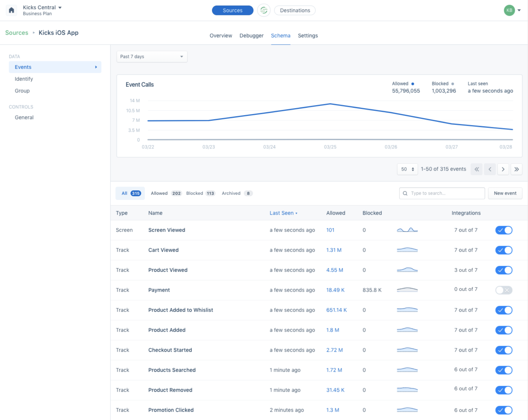Viewport: 528px width, 420px height.
Task: Click the Cart Viewed sparkline chart
Action: 407,250
